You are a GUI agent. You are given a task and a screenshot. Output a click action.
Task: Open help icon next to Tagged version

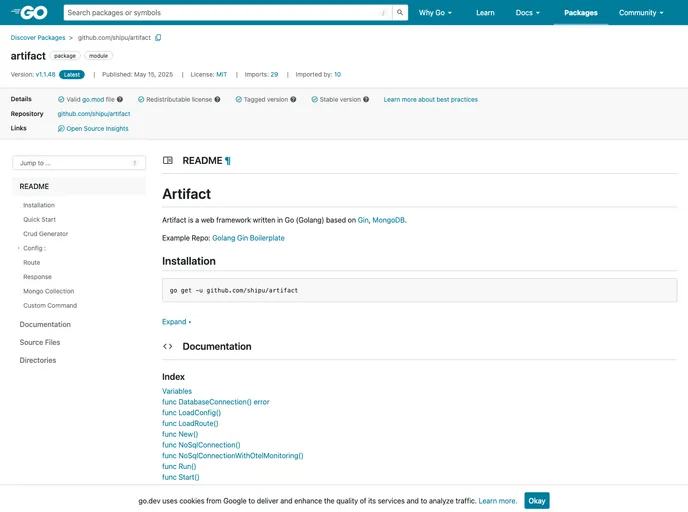coord(293,100)
